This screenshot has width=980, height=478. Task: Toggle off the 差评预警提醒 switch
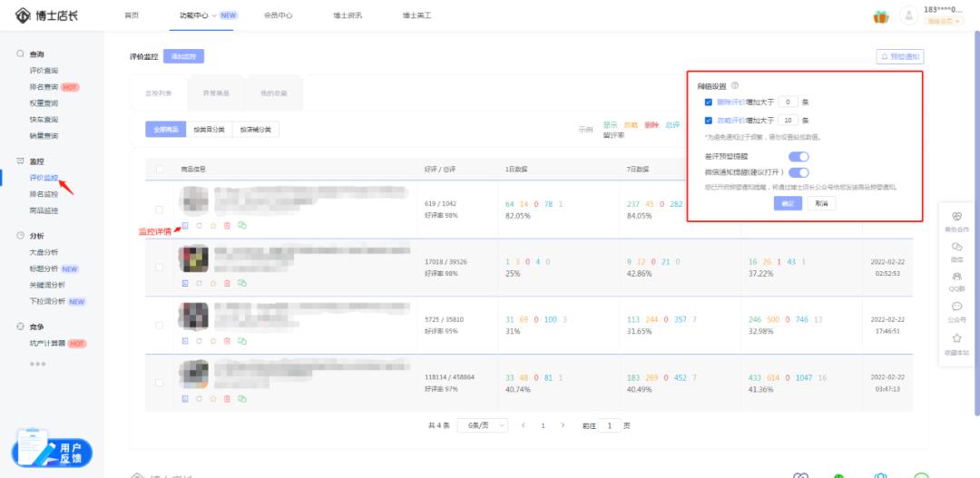(x=799, y=157)
